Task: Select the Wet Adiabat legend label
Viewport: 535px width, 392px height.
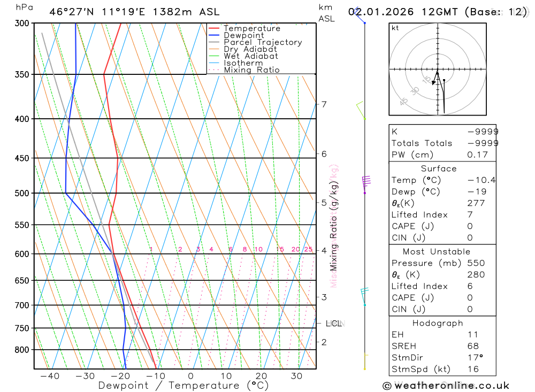Action: [251, 56]
